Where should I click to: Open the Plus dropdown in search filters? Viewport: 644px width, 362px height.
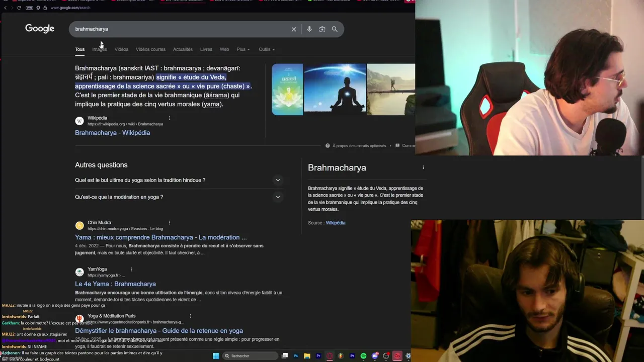click(x=243, y=49)
